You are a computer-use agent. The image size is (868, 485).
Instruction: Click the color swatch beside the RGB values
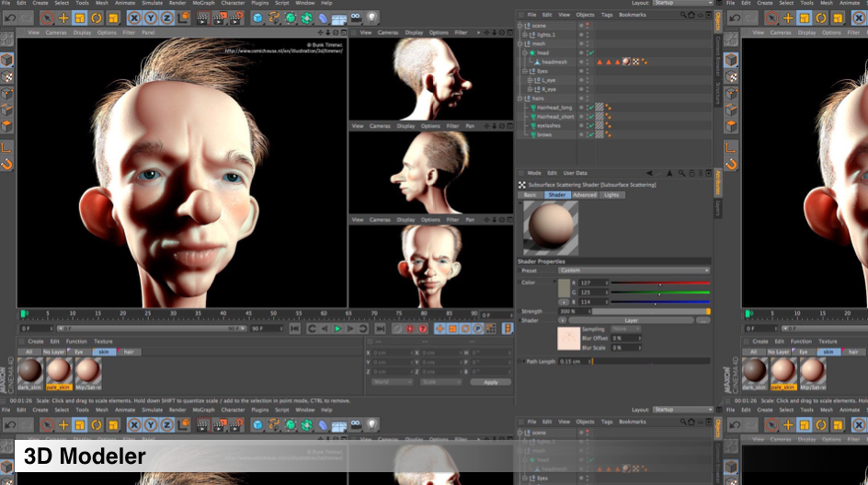tap(564, 288)
